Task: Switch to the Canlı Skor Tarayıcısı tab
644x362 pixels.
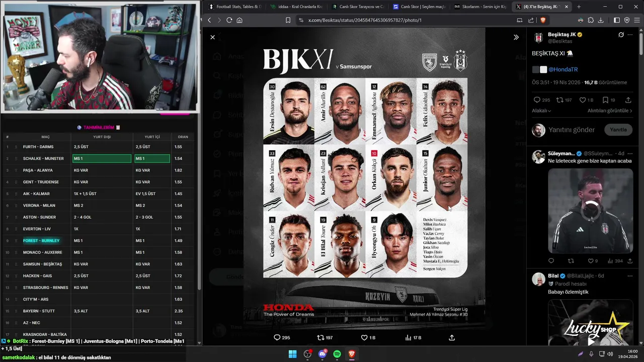Action: (358, 7)
